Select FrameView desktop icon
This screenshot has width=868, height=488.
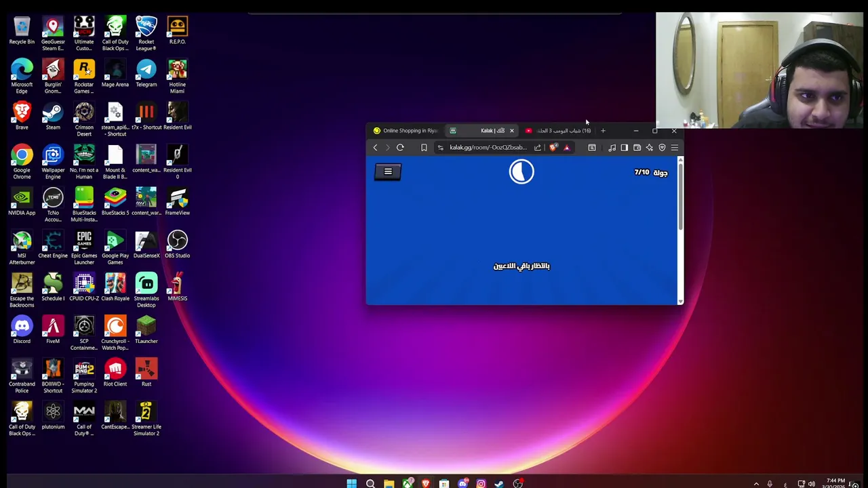click(x=178, y=202)
